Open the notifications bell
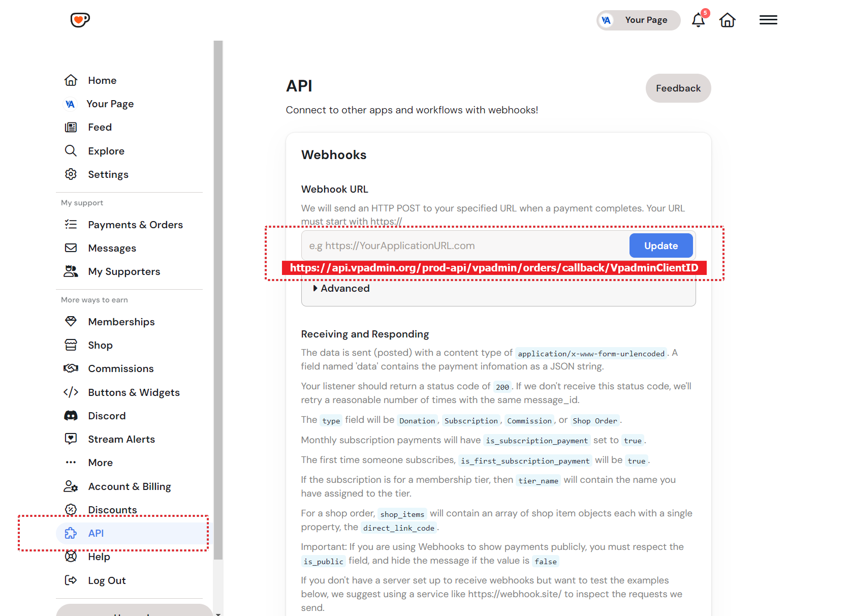 pos(699,20)
